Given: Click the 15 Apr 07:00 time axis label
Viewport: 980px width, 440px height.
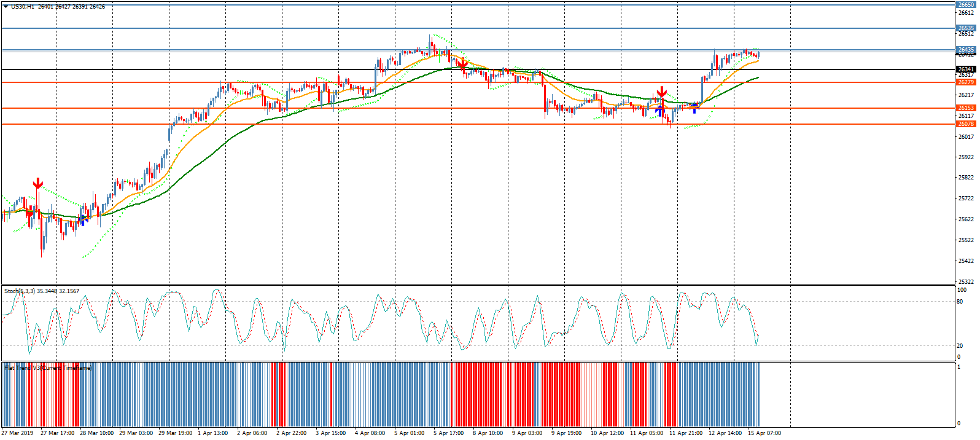Looking at the screenshot, I should [x=764, y=433].
